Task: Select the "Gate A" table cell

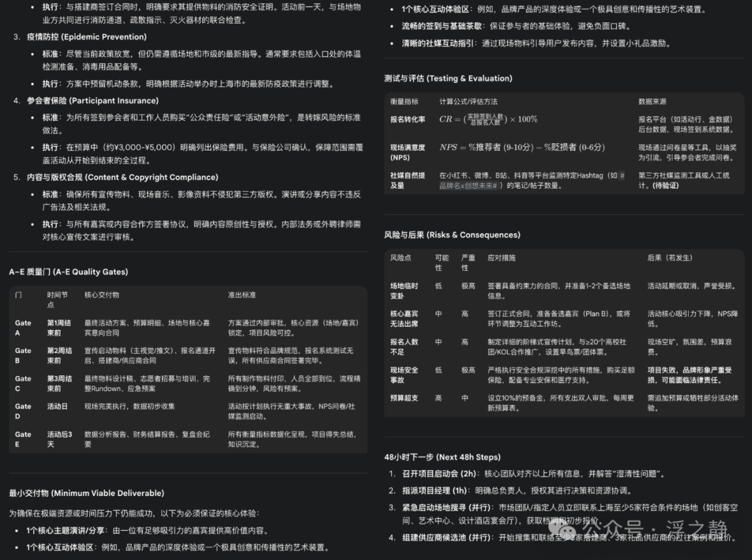Action: (x=23, y=328)
